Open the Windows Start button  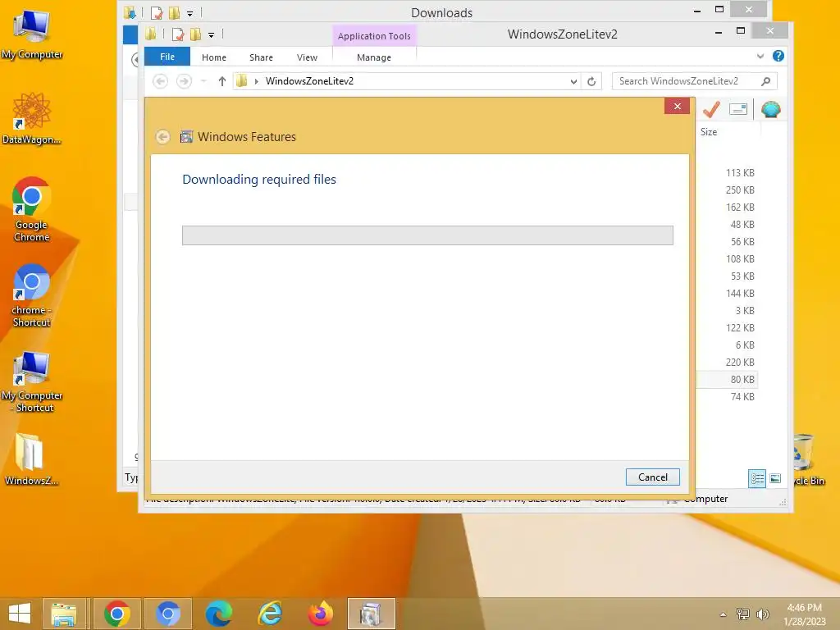20,614
